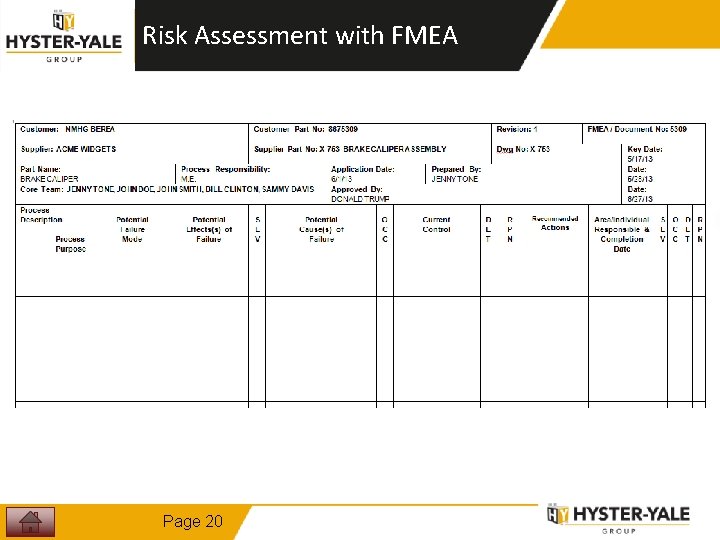
Task: Click 'Potential Failure Mode' column header
Action: pyautogui.click(x=132, y=230)
